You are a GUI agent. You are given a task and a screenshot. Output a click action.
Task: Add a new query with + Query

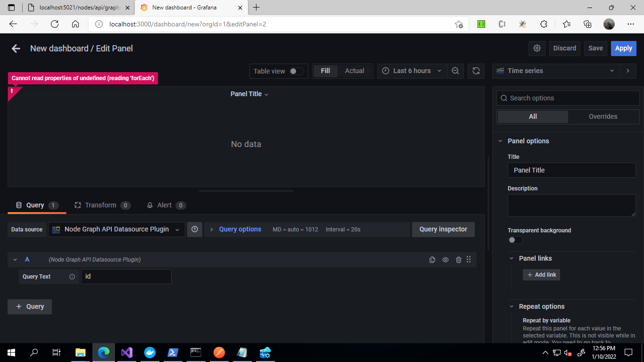[x=30, y=306]
